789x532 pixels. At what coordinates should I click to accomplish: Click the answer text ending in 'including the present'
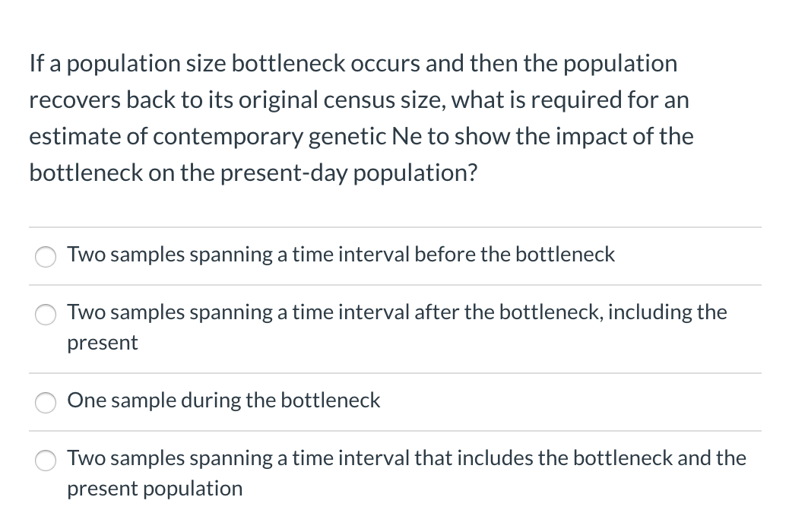point(397,312)
